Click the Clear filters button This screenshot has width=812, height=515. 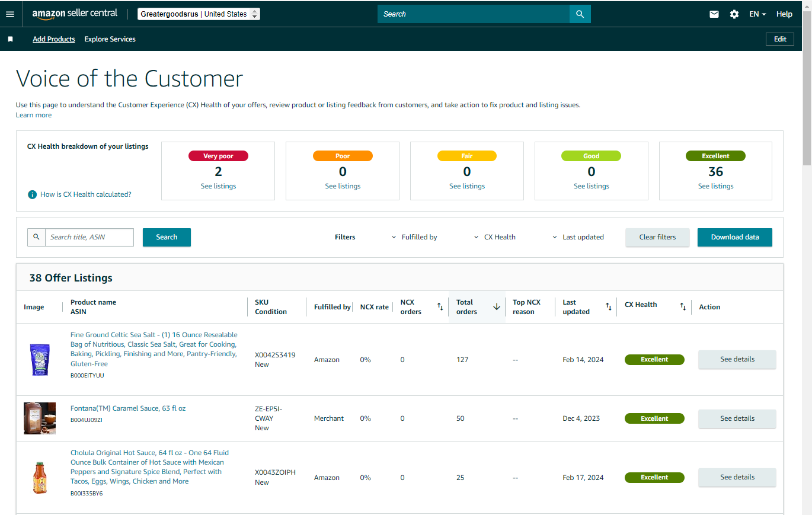(657, 237)
